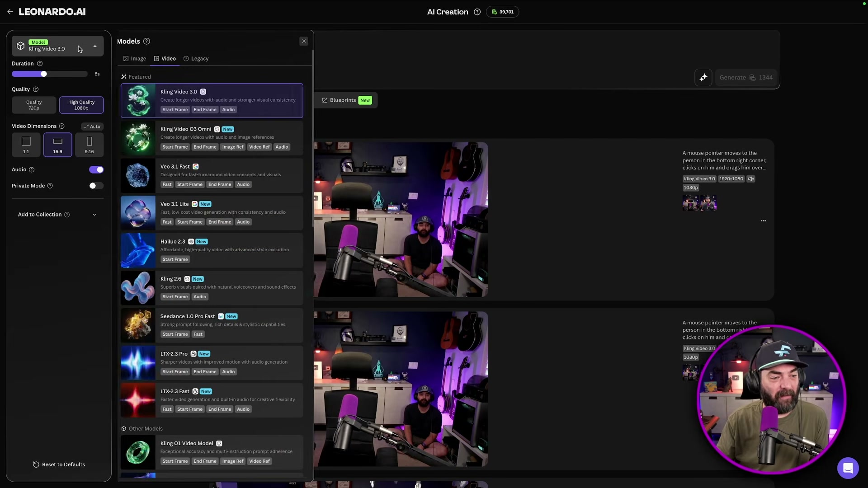The width and height of the screenshot is (868, 488).
Task: Switch to the Image tab in Models panel
Action: point(134,58)
